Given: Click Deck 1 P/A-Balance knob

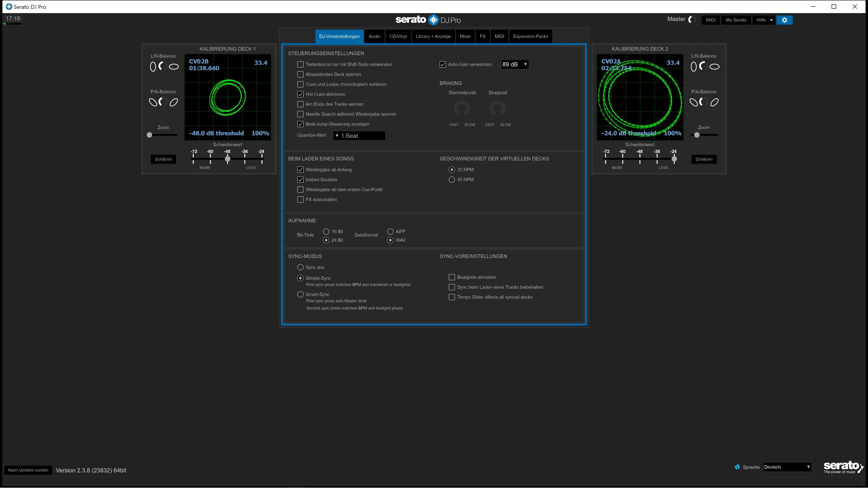Looking at the screenshot, I should (x=163, y=102).
